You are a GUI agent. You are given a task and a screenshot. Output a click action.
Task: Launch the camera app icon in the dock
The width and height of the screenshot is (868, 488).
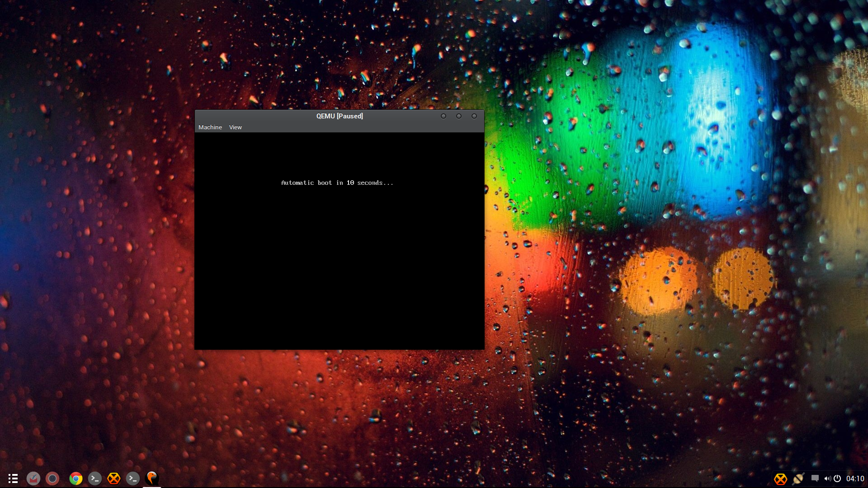[x=52, y=479]
